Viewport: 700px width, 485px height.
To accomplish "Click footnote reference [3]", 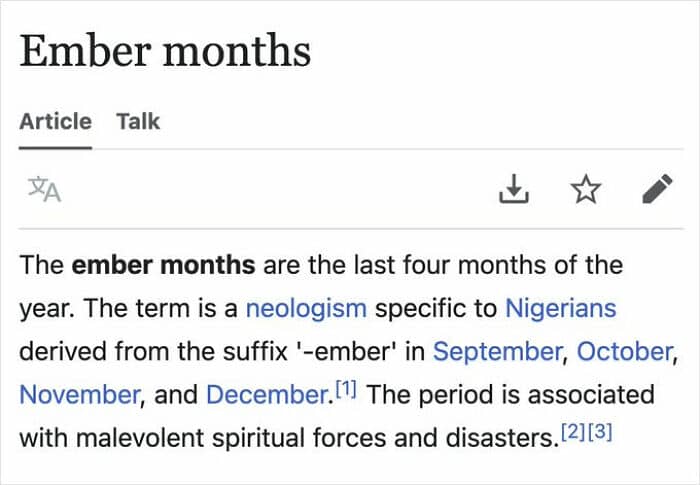I will [603, 431].
